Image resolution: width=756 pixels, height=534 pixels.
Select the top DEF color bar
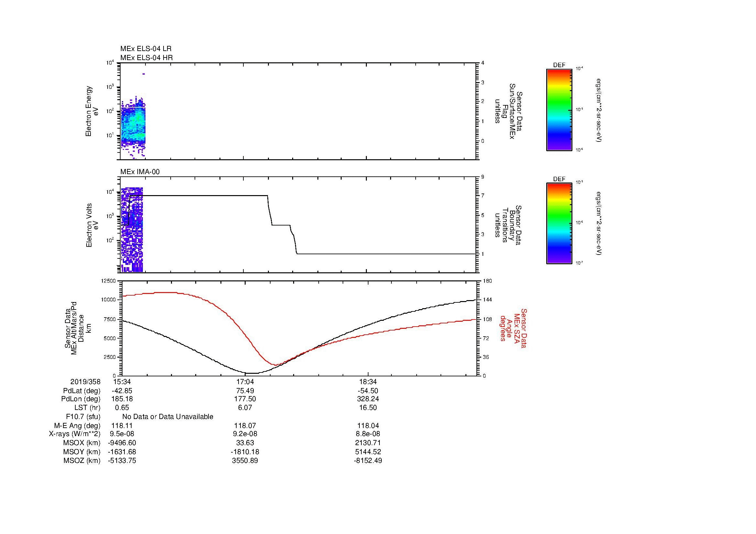tap(559, 110)
